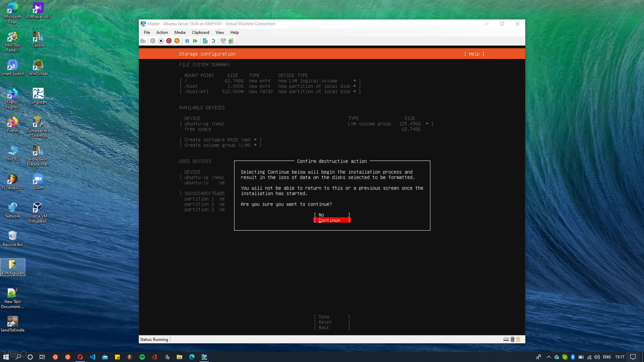Click the green Reset/play toolbar icon
The width and height of the screenshot is (644, 362).
195,41
